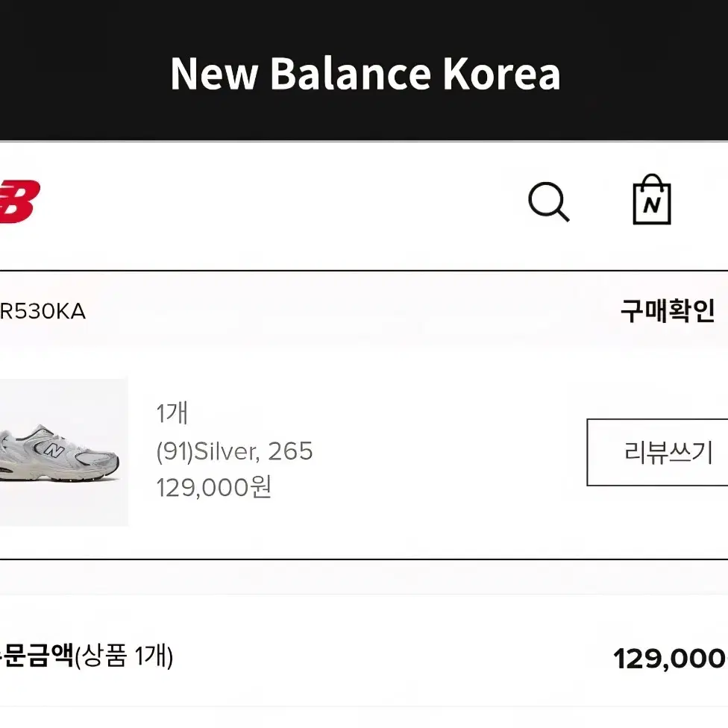Image resolution: width=728 pixels, height=728 pixels.
Task: Select the (91)Silver, 265 option text
Action: (x=234, y=451)
